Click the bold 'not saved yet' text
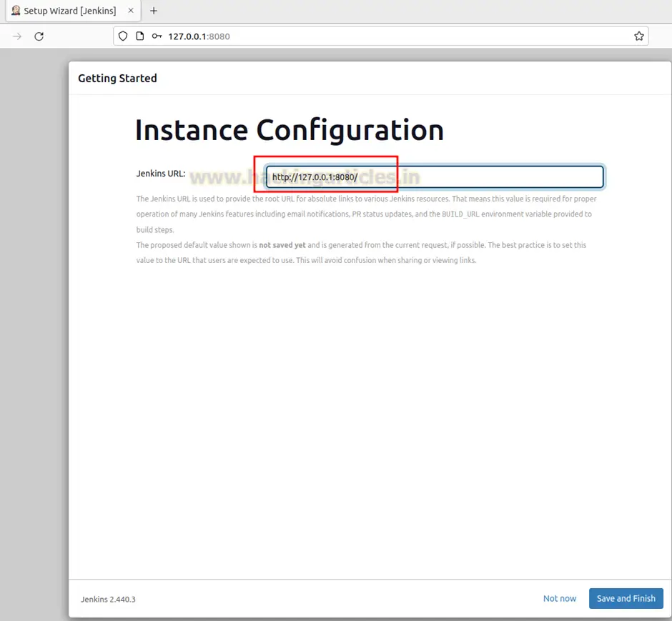Image resolution: width=672 pixels, height=621 pixels. point(282,245)
